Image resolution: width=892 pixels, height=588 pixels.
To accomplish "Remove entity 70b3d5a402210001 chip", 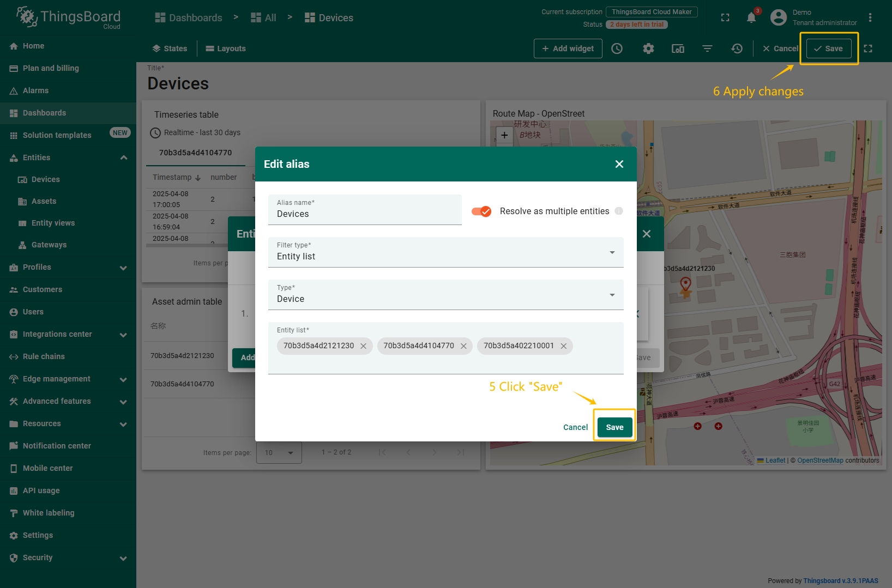I will pos(563,346).
